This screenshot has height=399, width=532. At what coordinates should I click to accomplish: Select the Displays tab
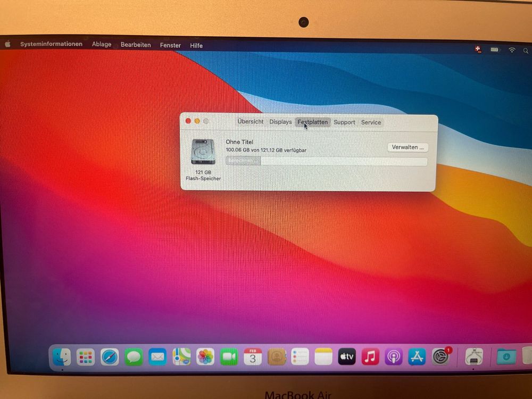point(280,122)
